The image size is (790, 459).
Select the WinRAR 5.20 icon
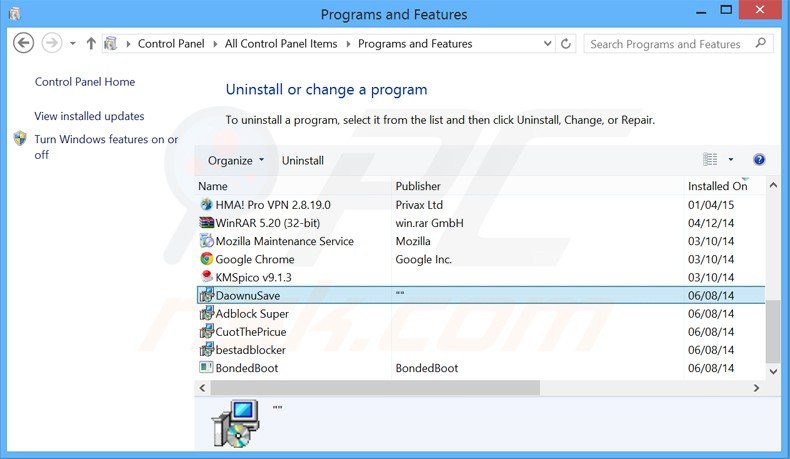207,223
